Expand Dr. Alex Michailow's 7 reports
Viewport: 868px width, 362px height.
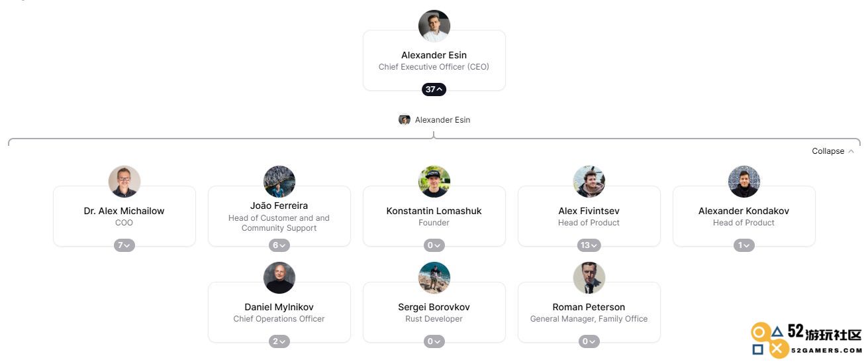(124, 245)
